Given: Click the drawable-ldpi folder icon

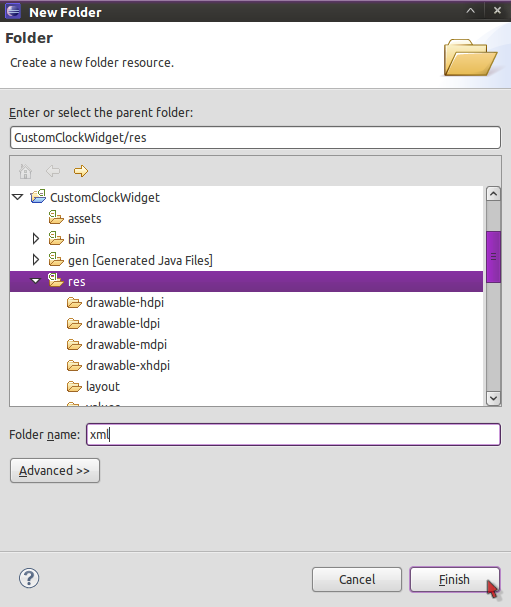Looking at the screenshot, I should pos(74,323).
